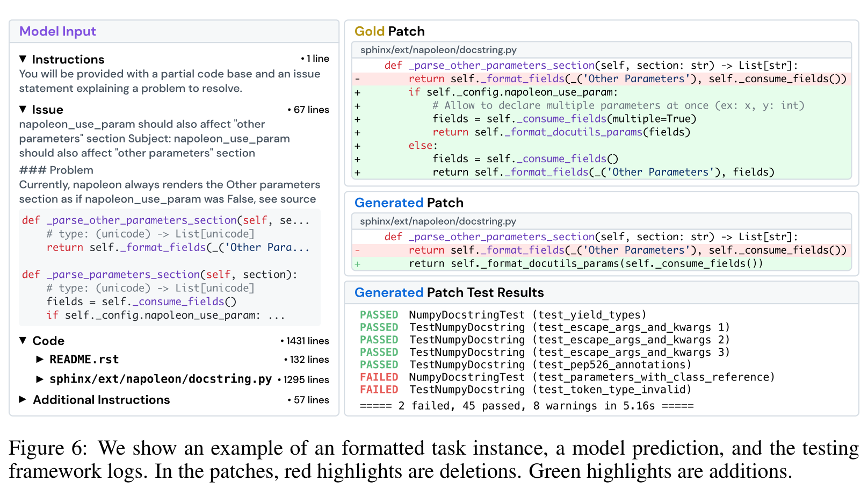Click the "Model Input" panel title

pos(57,31)
